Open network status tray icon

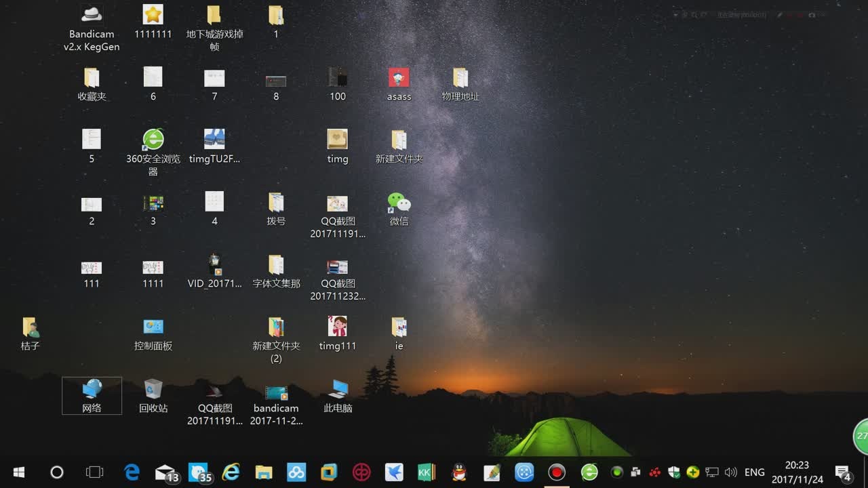[x=712, y=472]
